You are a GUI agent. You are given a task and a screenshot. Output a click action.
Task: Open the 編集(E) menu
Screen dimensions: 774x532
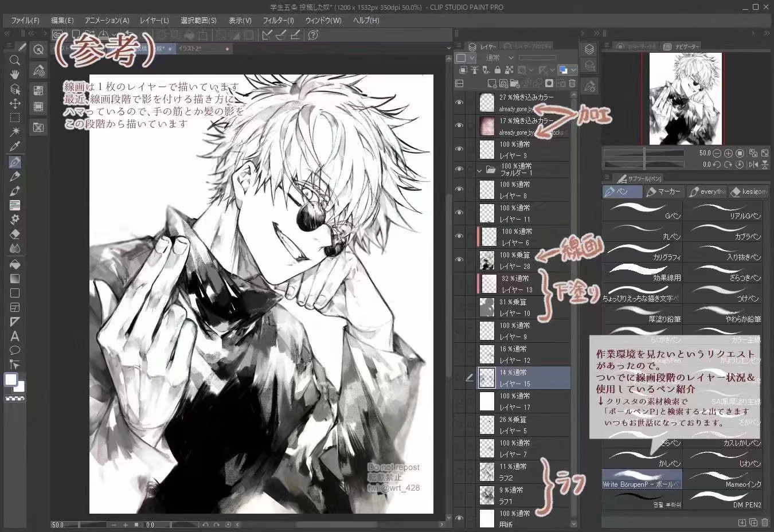pyautogui.click(x=62, y=20)
